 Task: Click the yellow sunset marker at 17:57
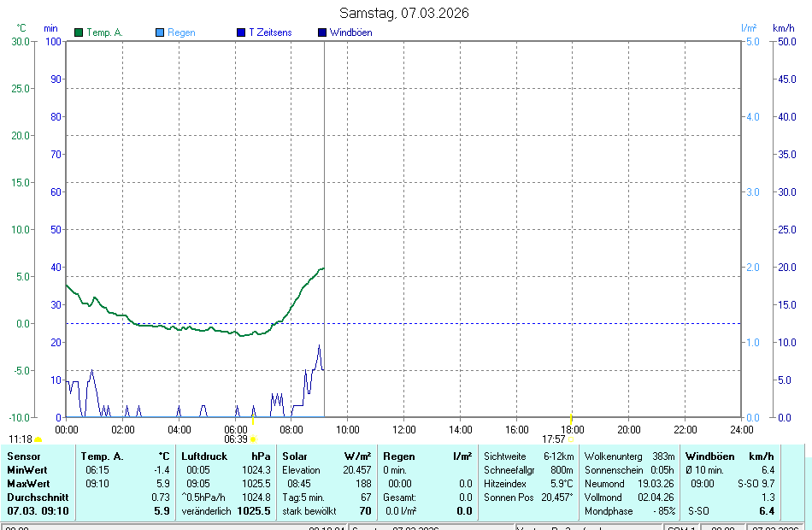pos(571,418)
